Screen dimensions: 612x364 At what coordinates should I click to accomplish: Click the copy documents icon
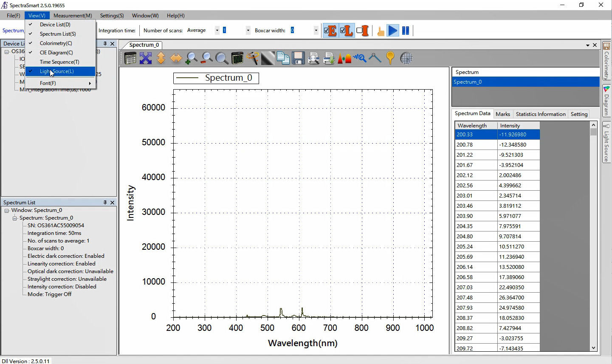tap(283, 58)
